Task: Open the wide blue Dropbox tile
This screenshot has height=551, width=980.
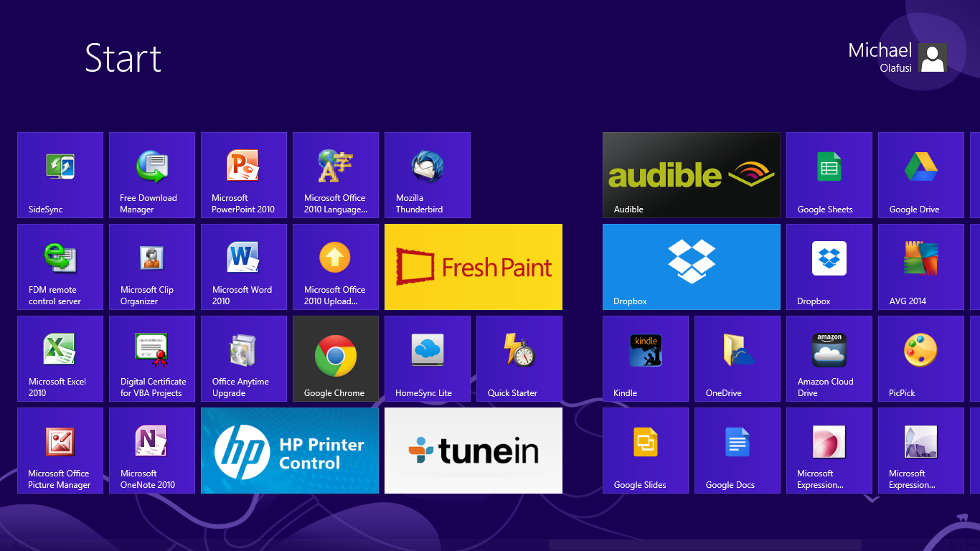Action: click(692, 267)
